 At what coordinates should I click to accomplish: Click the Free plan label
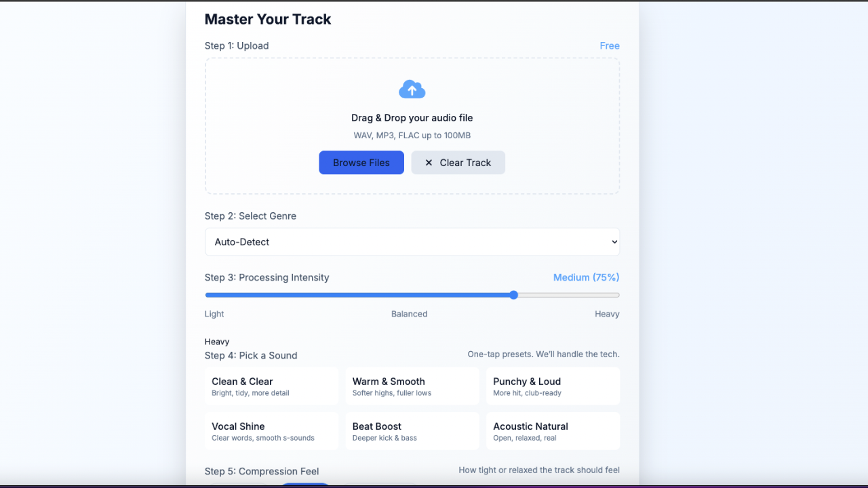(609, 46)
